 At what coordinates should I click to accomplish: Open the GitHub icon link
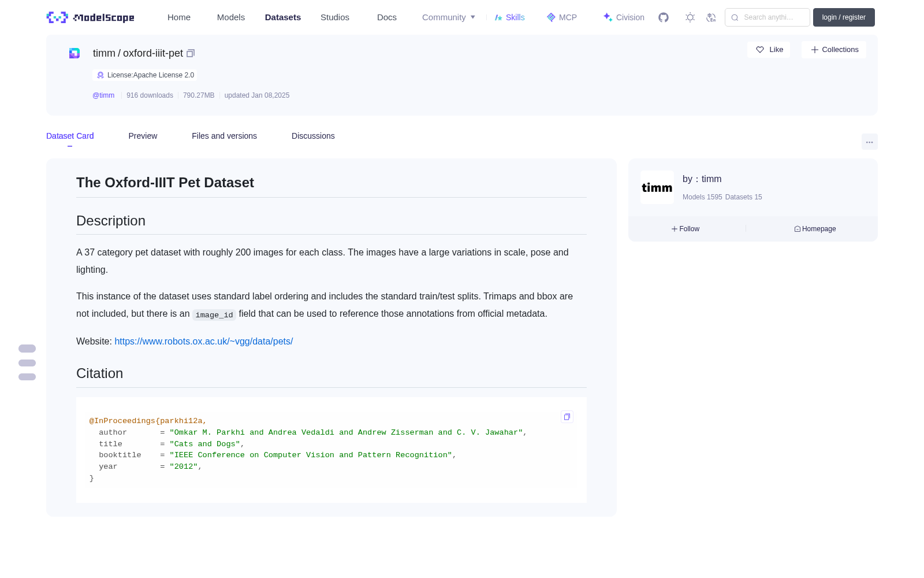[x=664, y=17]
